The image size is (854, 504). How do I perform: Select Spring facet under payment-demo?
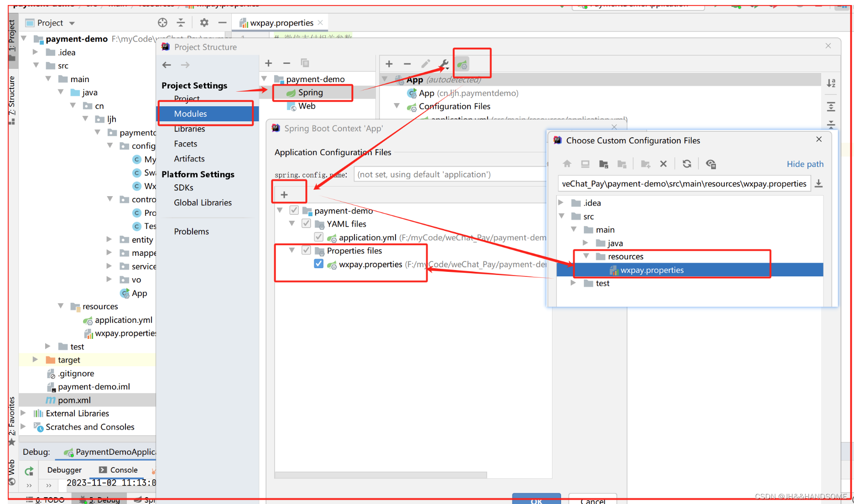click(310, 93)
